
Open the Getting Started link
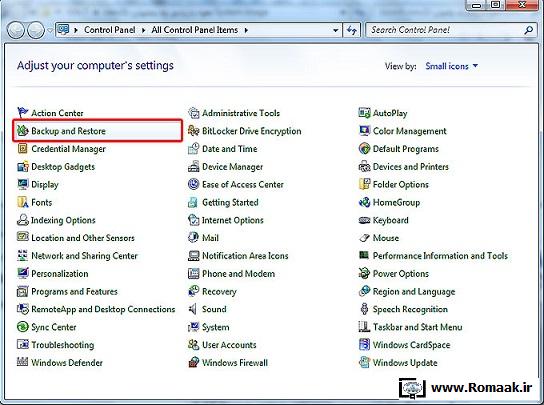click(x=230, y=202)
